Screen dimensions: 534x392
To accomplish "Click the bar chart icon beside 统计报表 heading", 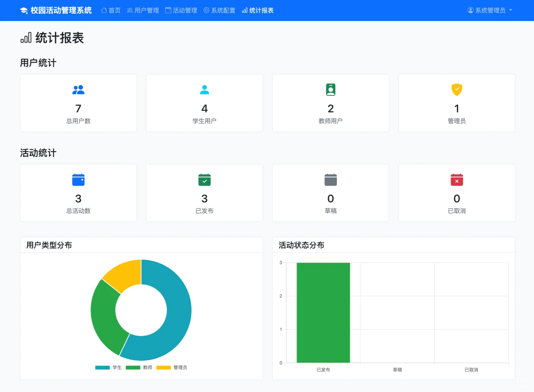I will (x=25, y=37).
